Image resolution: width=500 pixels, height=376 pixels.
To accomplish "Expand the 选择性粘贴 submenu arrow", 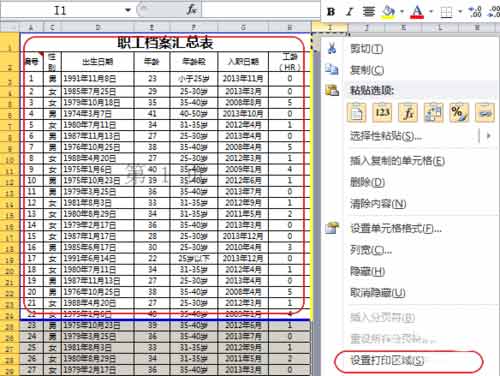I will 489,136.
